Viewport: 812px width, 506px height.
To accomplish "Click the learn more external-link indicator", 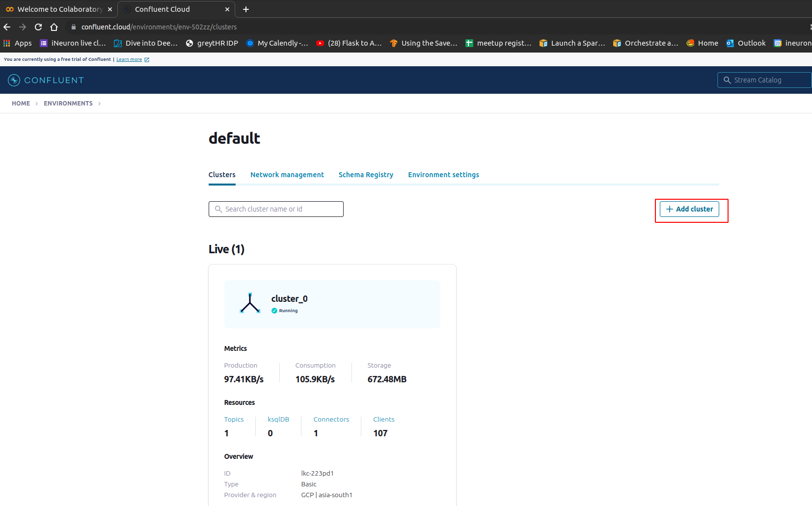I will click(145, 59).
